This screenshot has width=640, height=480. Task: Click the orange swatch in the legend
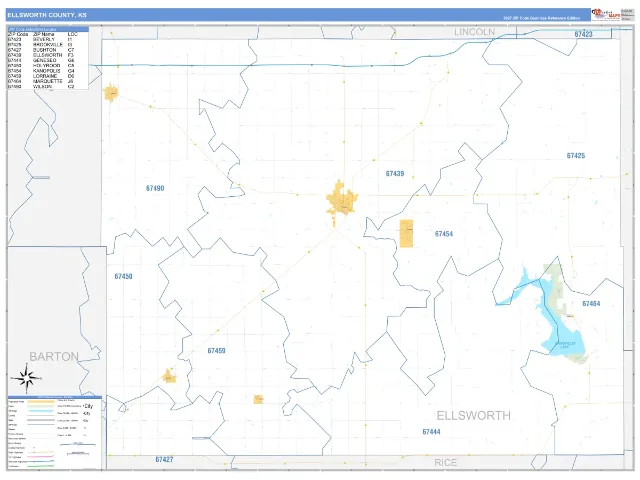coord(41,402)
